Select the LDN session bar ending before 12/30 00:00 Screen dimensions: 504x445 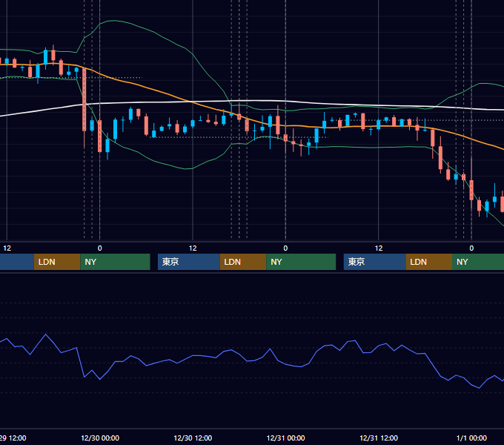[x=57, y=262]
